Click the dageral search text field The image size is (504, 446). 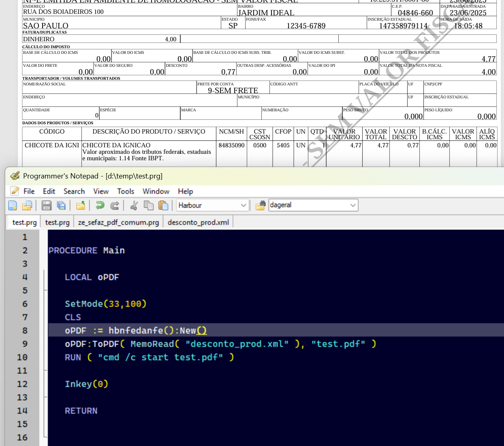click(x=308, y=205)
